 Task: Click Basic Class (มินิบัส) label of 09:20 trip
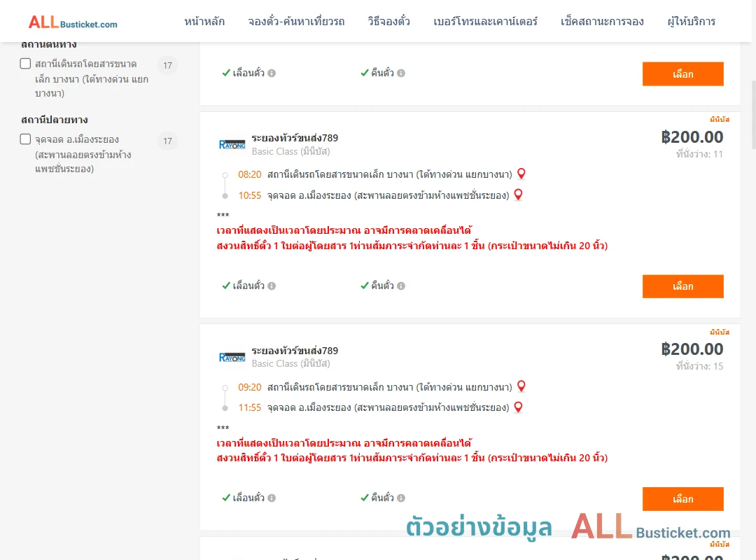click(290, 364)
